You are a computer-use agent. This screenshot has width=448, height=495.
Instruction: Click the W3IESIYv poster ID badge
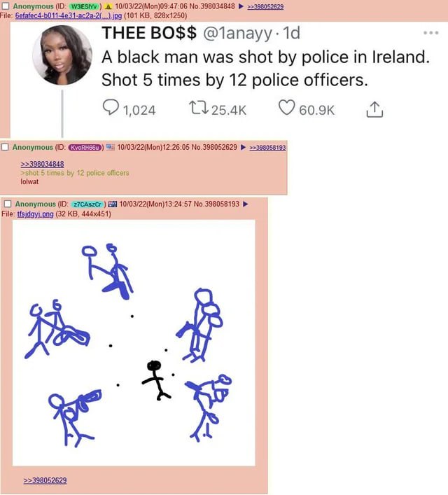(x=84, y=6)
